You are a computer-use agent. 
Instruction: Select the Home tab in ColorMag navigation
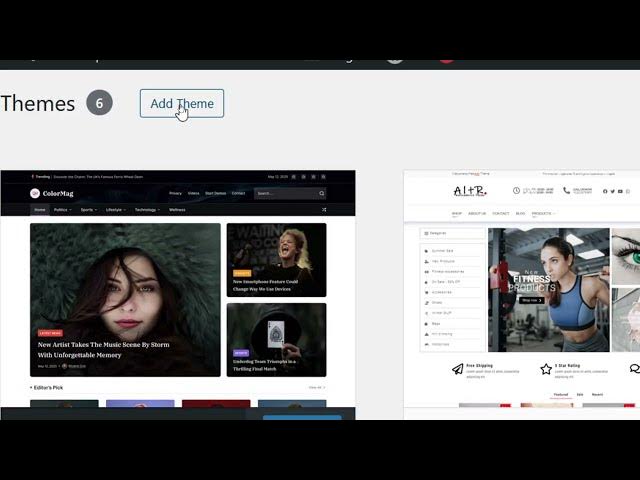[39, 210]
